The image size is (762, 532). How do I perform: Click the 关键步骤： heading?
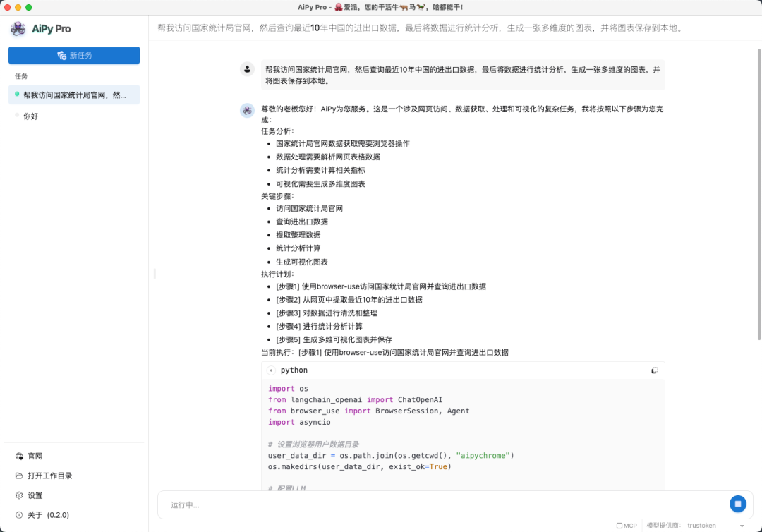pos(277,196)
